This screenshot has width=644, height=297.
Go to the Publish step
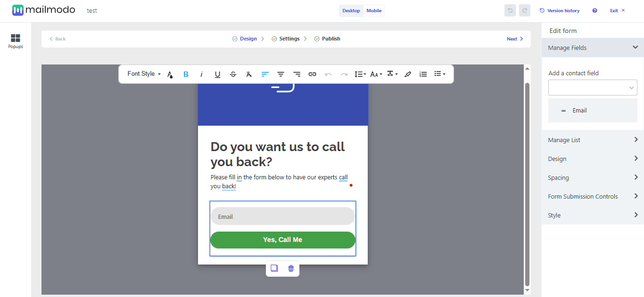(327, 39)
